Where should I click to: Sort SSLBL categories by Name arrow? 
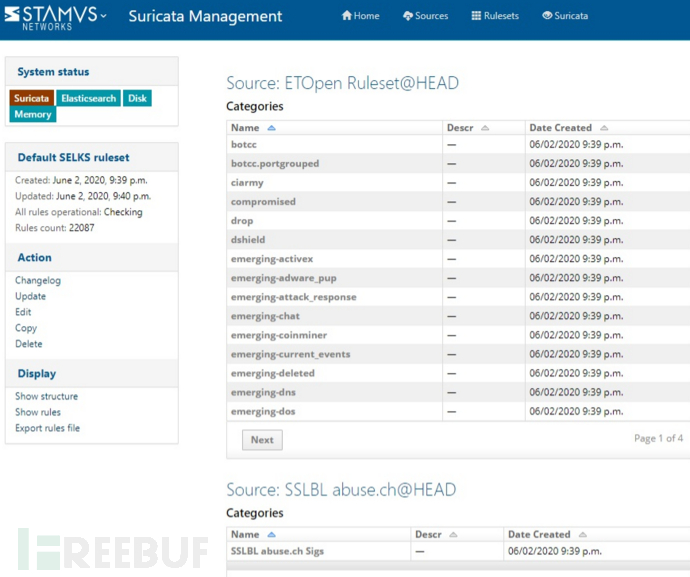tap(272, 534)
